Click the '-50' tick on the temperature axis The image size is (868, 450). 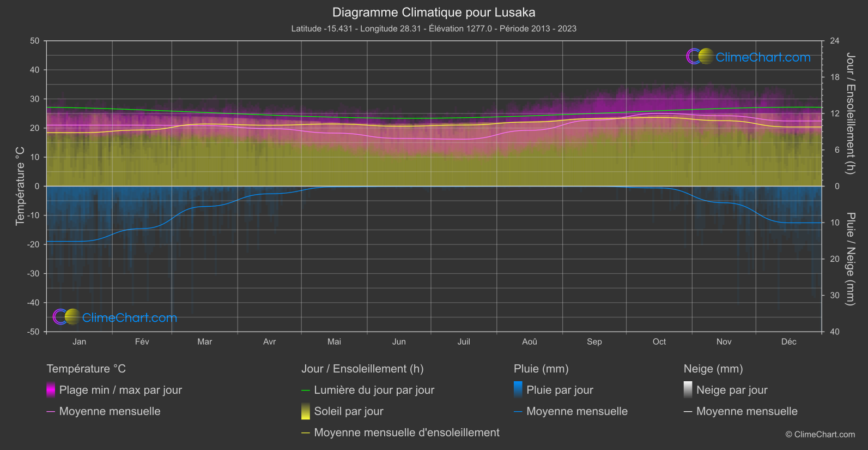point(33,332)
